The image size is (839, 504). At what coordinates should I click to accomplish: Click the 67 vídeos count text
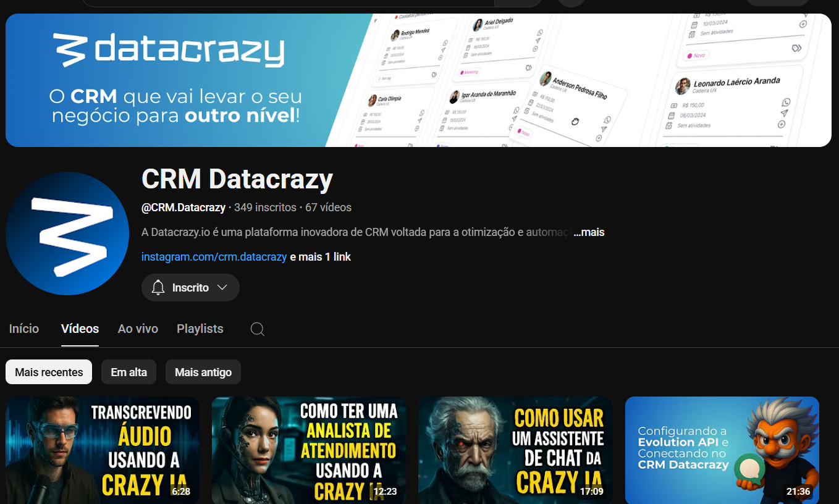[328, 208]
